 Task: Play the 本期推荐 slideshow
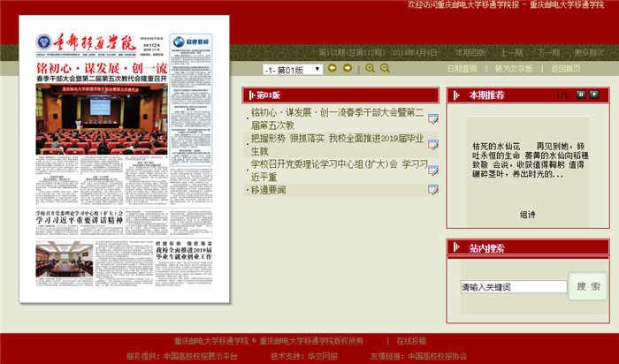point(594,94)
